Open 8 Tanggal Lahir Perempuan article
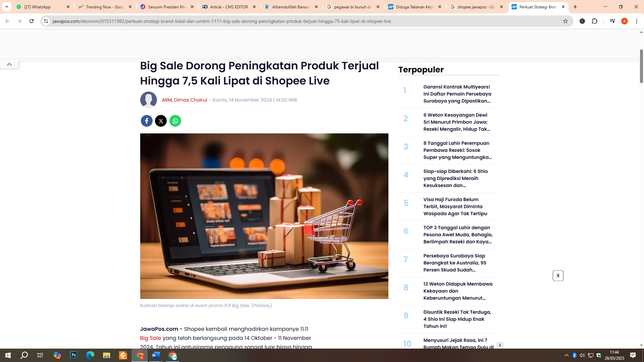The width and height of the screenshot is (644, 362). click(x=458, y=150)
